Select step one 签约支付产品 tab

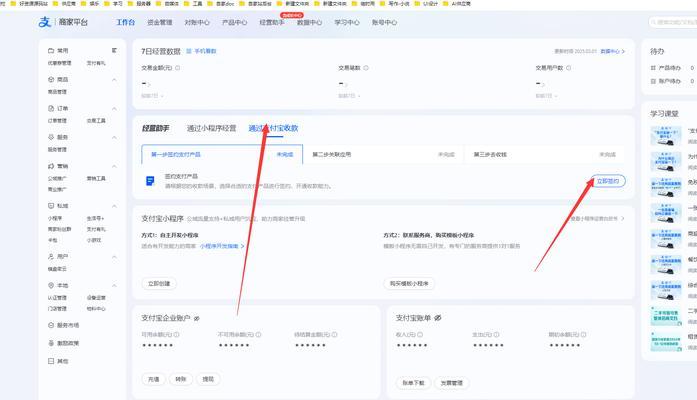click(222, 154)
